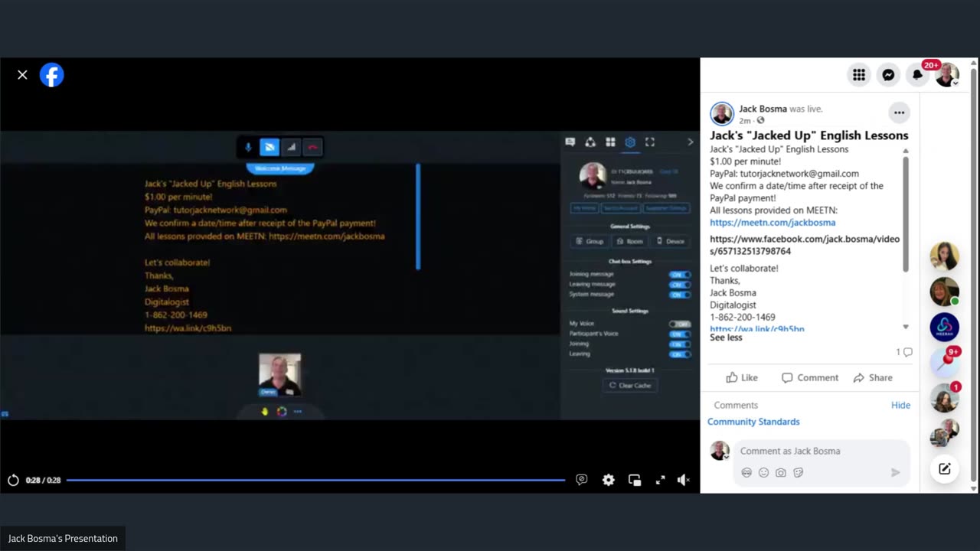The image size is (980, 551).
Task: Click the red hang-up icon in MEETN toolbar
Action: click(x=312, y=147)
